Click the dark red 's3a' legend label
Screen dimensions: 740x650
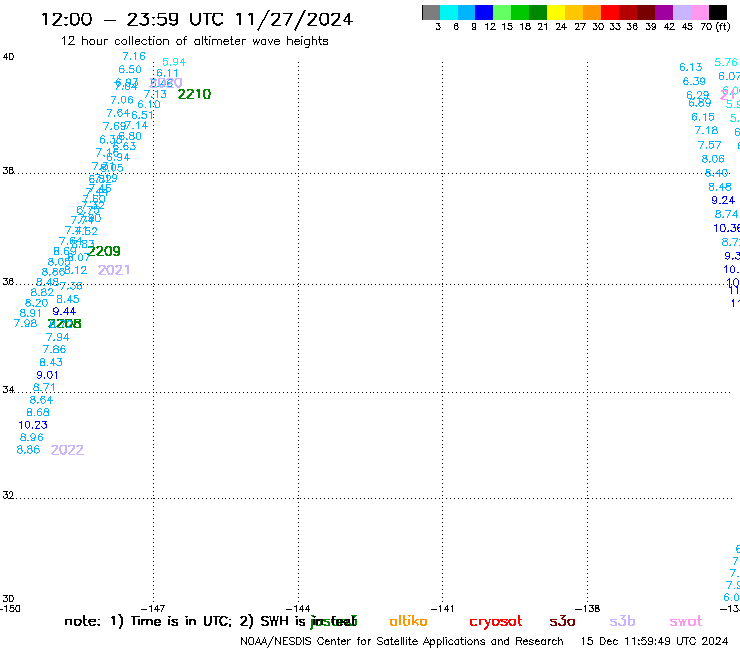click(562, 621)
